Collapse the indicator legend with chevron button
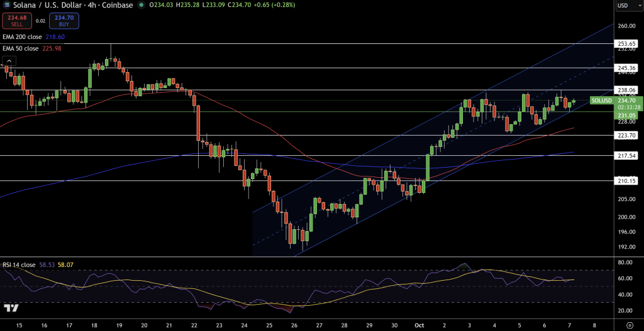This screenshot has height=331, width=644. point(9,60)
